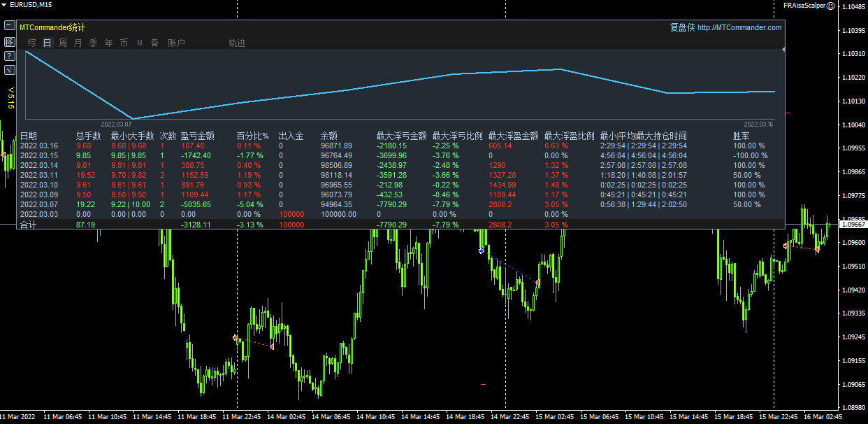Viewport: 868px width, 424px height.
Task: Toggle the √ checkmark box on left sidebar
Action: tap(9, 69)
